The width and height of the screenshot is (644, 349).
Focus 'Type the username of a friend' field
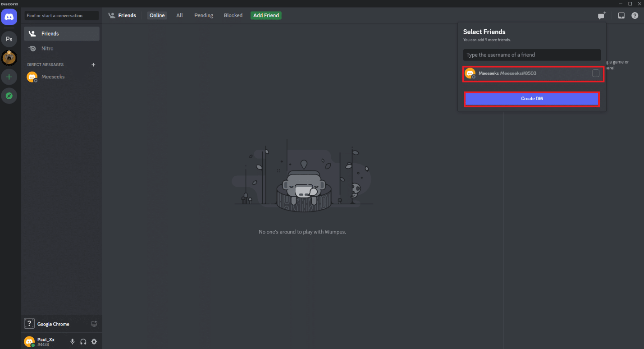click(532, 55)
